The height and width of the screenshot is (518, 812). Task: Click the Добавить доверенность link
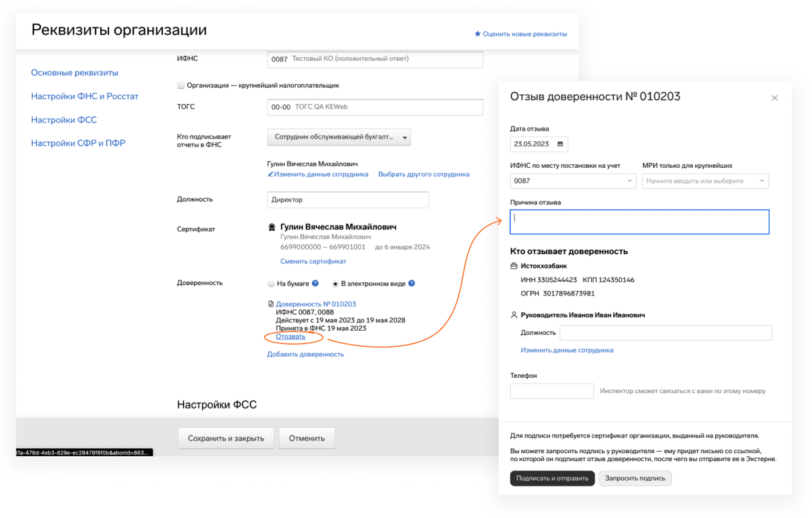tap(305, 354)
